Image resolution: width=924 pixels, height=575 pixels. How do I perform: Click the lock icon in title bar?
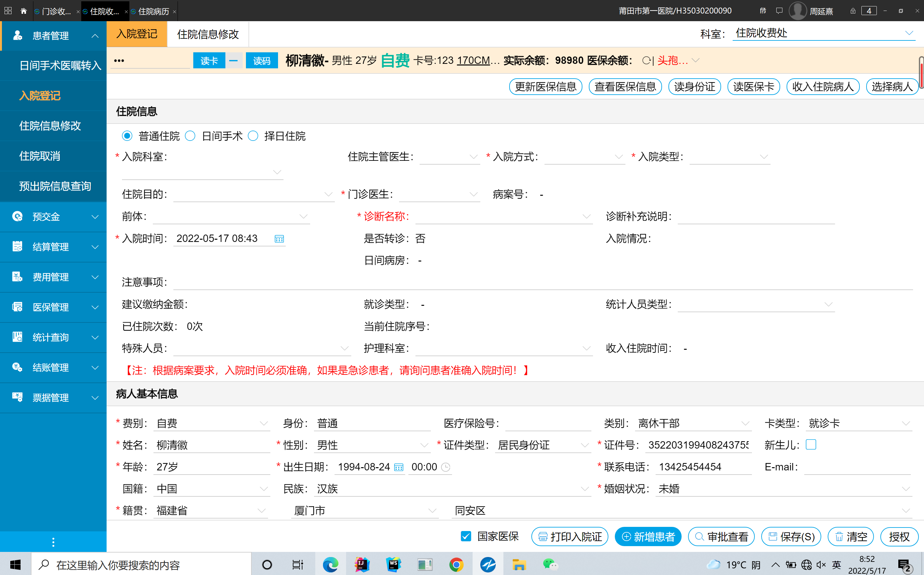853,11
